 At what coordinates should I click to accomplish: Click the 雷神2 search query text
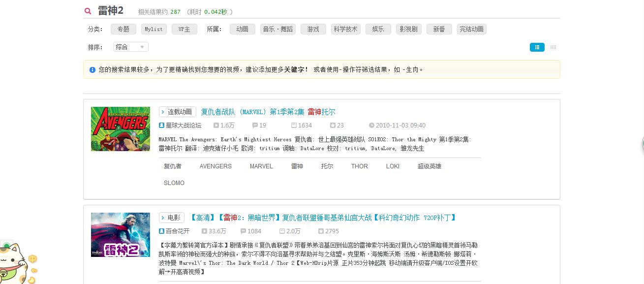point(111,11)
